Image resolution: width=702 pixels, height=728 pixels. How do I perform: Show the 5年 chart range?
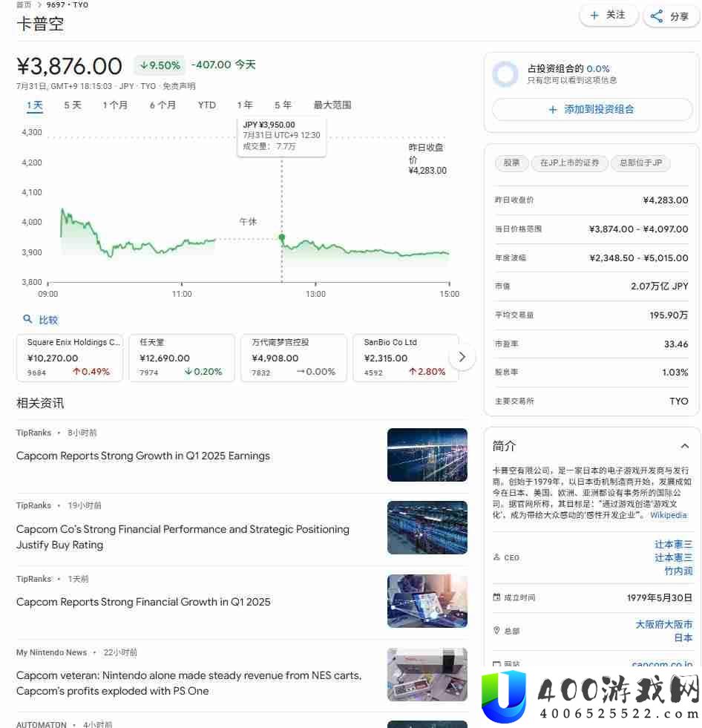(x=283, y=105)
